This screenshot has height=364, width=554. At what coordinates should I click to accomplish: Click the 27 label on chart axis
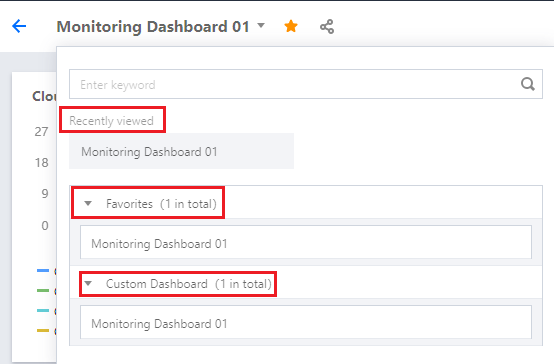[41, 131]
